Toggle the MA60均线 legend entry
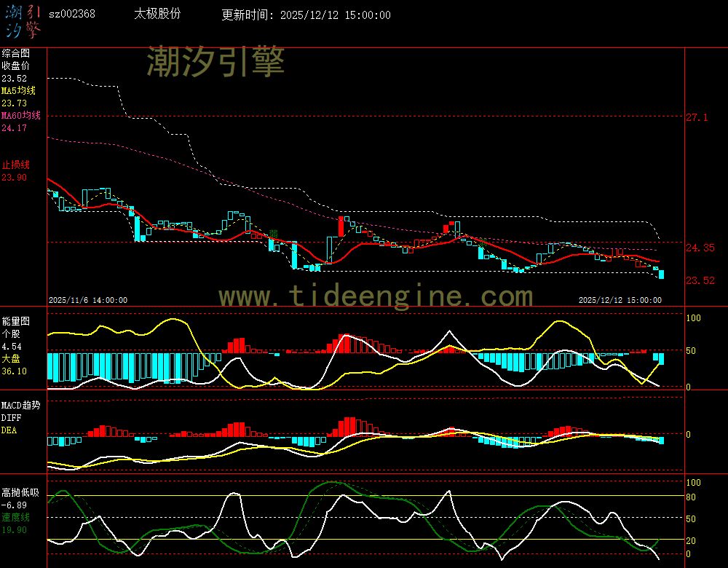Viewport: 728px width, 568px height. [22, 116]
